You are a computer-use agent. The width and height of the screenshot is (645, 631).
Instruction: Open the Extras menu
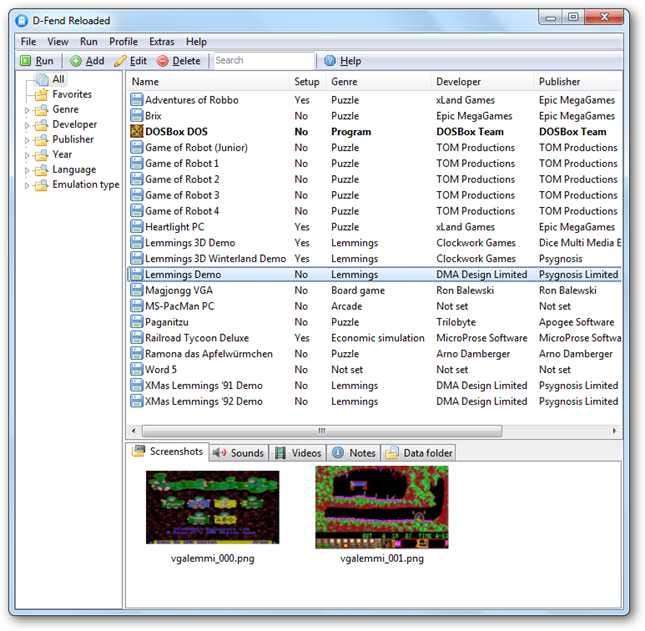(160, 42)
